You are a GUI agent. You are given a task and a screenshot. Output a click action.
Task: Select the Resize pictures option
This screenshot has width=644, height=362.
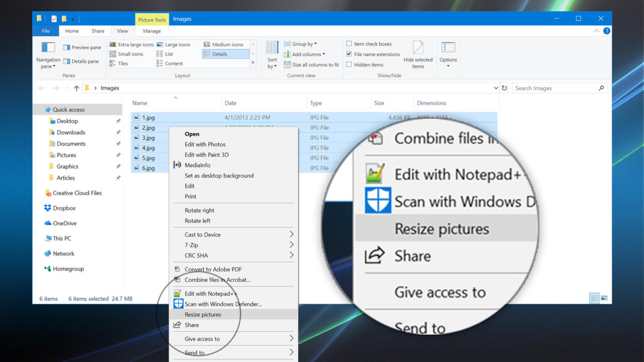click(x=204, y=314)
